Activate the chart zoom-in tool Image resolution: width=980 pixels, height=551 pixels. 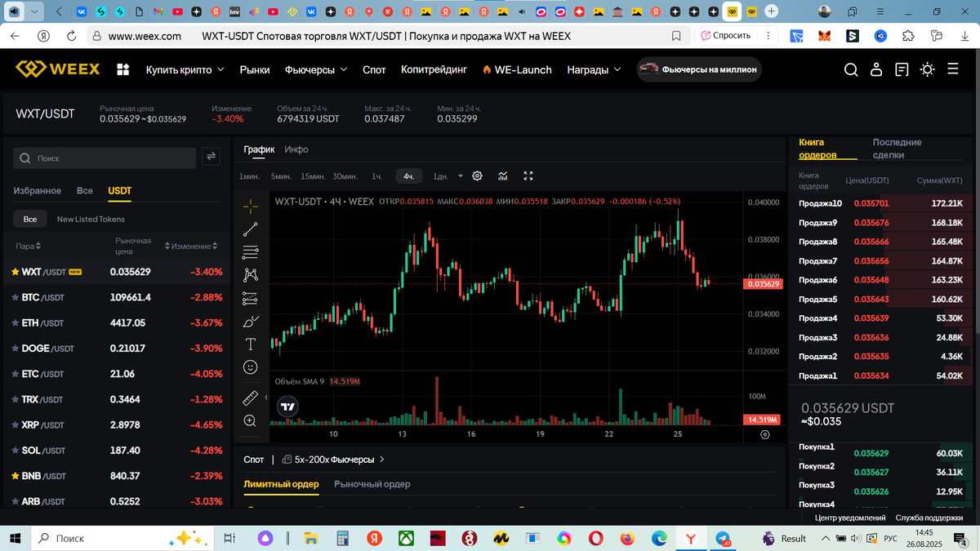click(251, 420)
